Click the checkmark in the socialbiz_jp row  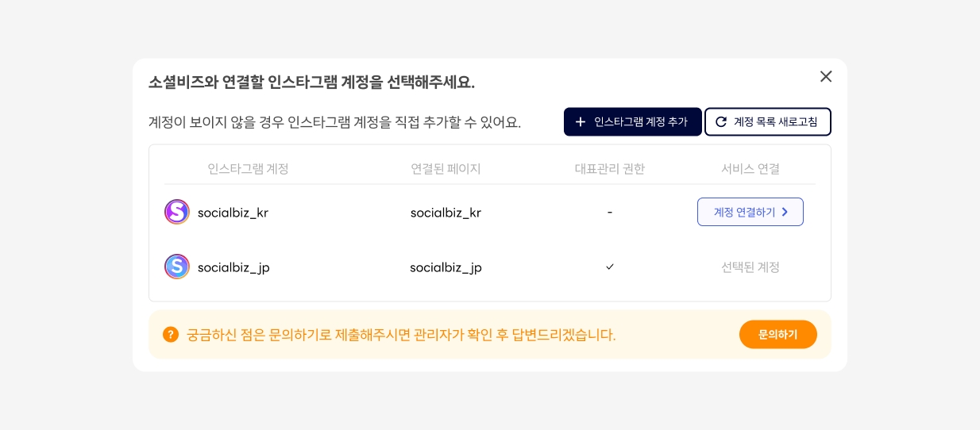pyautogui.click(x=610, y=267)
